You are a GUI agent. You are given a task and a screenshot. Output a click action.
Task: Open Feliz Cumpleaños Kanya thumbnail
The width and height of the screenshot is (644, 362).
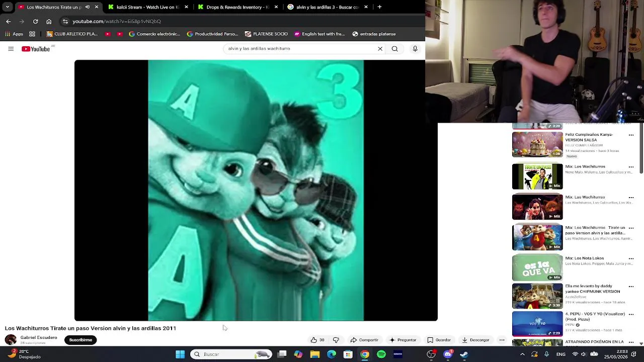point(537,145)
